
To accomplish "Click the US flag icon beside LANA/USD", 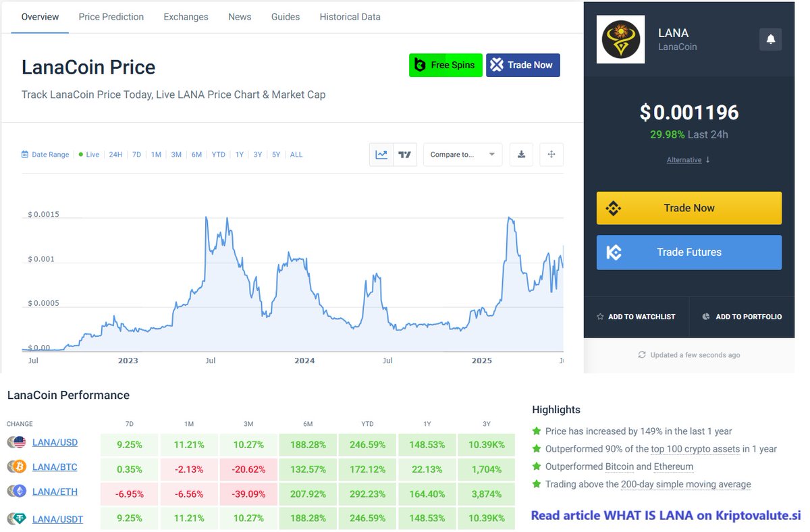I will [x=19, y=442].
